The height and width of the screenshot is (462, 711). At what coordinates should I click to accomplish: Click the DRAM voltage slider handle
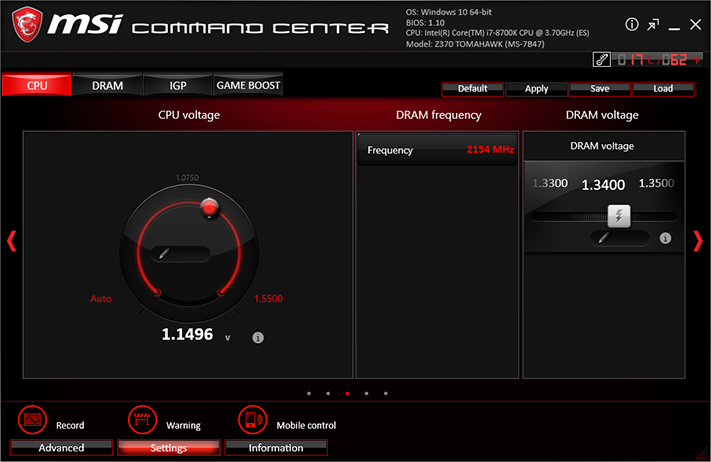pos(618,216)
